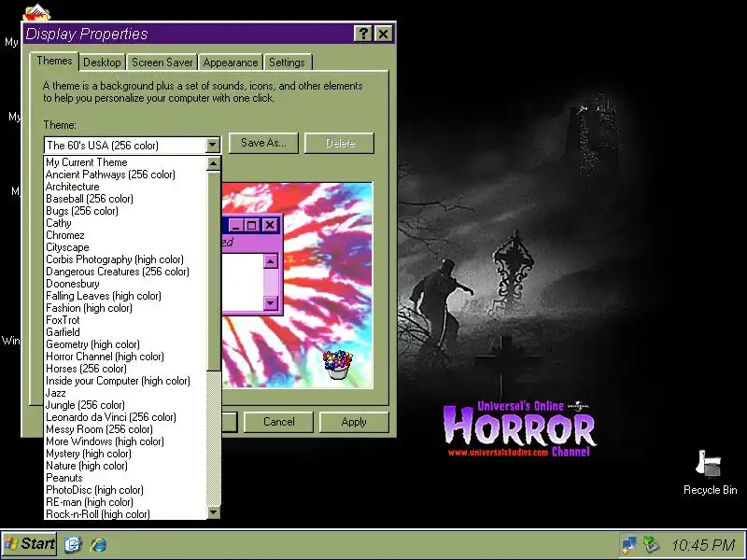Select Jungle (256 color) theme

125,405
